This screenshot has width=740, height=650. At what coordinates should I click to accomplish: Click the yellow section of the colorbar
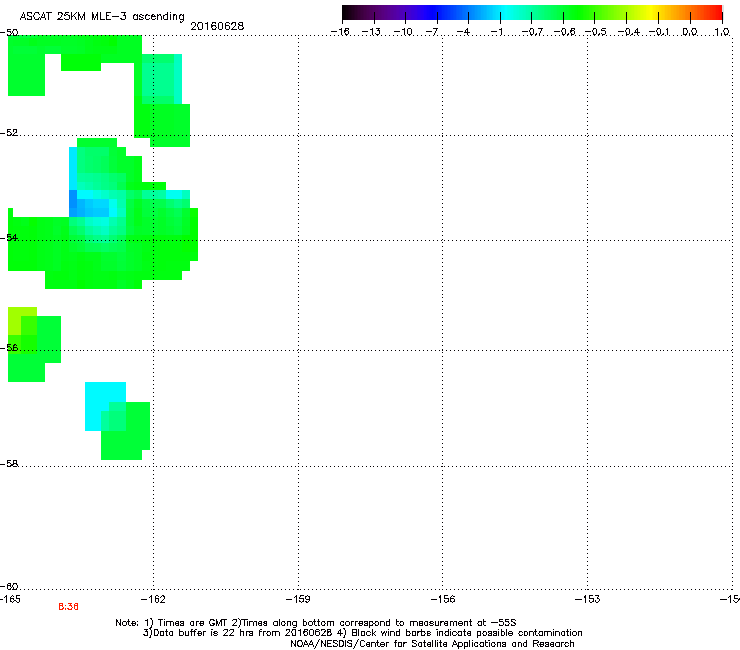pyautogui.click(x=649, y=12)
